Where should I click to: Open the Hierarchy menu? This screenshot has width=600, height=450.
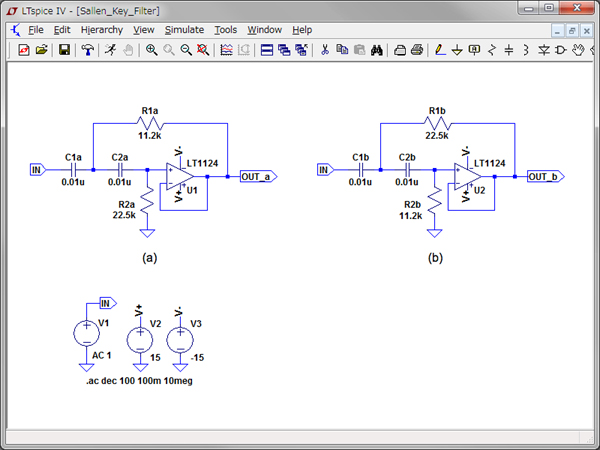(x=102, y=30)
